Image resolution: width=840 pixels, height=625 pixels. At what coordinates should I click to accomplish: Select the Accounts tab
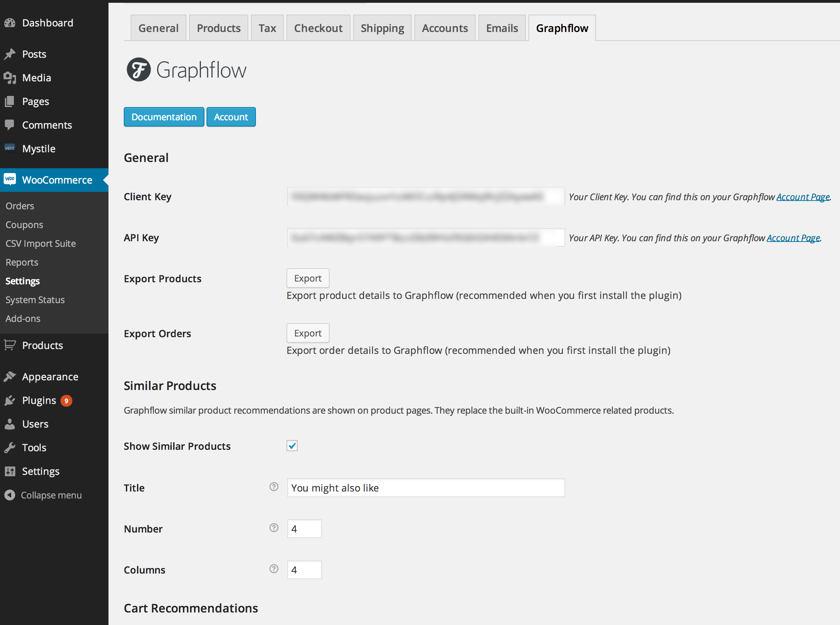tap(445, 28)
